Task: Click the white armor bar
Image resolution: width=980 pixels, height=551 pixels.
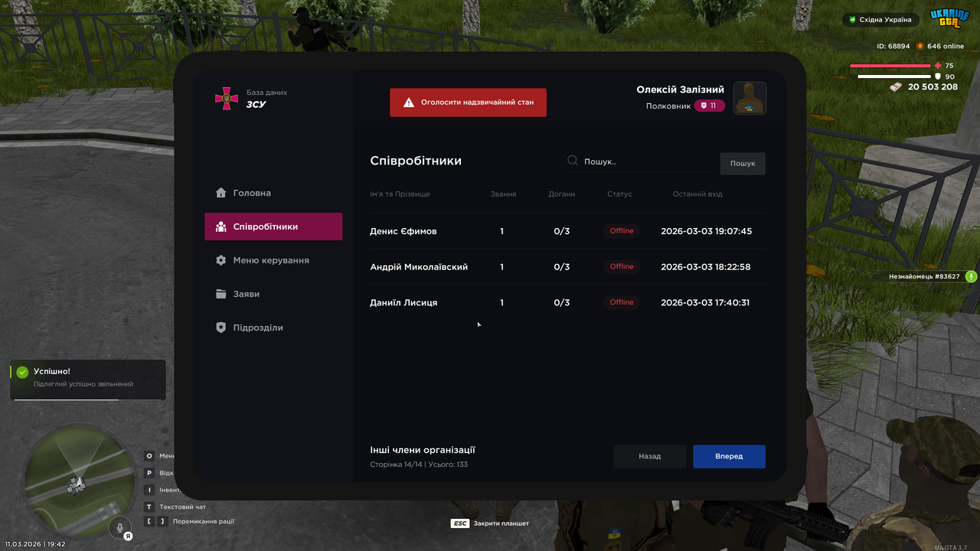Action: (896, 77)
